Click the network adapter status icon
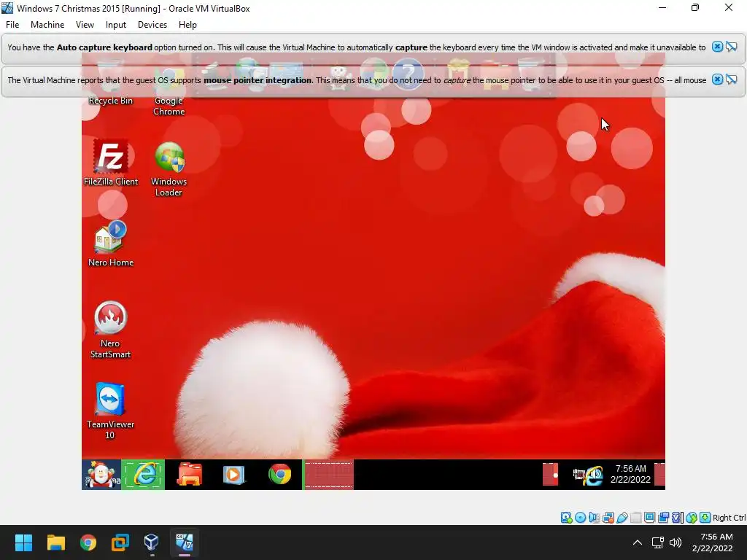Viewport: 747px width, 560px height. pos(608,517)
